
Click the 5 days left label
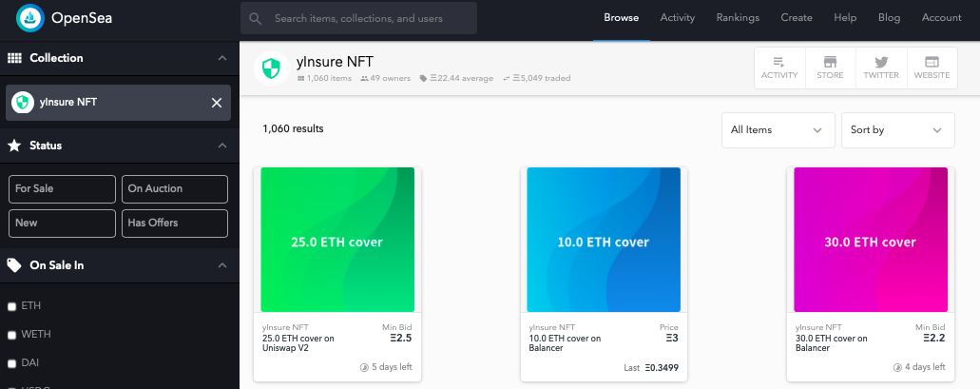click(392, 367)
